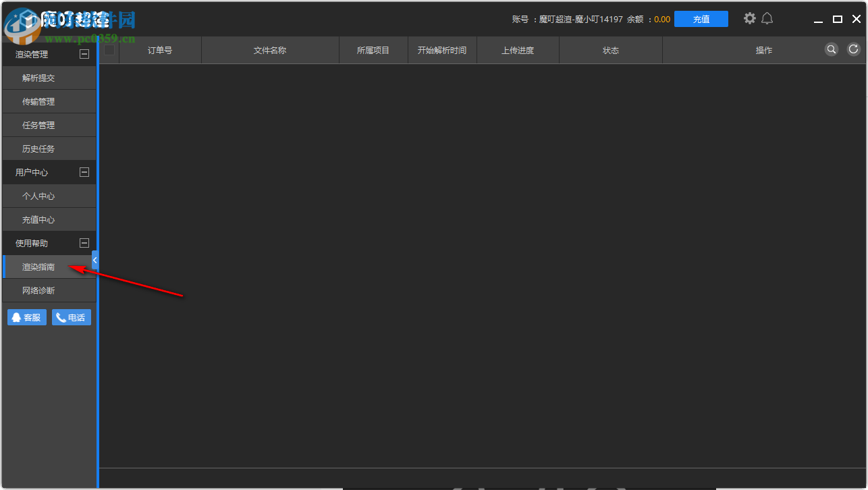868x490 pixels.
Task: Refresh the order list with the refresh icon
Action: point(852,49)
